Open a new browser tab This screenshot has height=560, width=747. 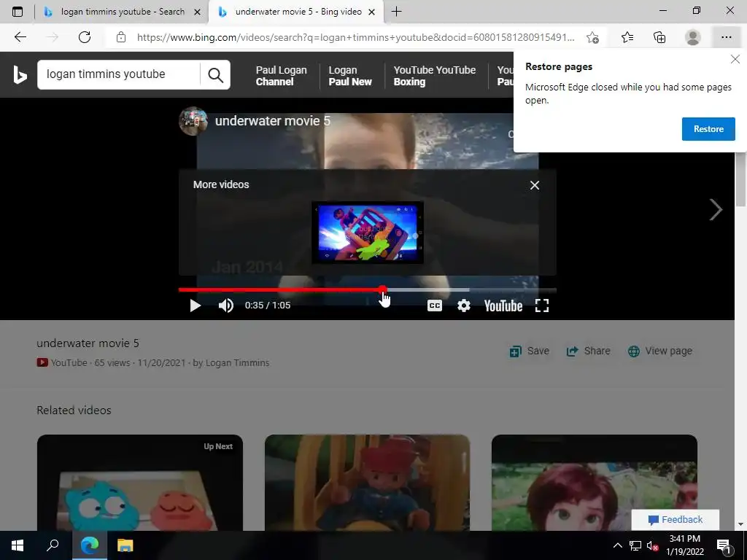coord(396,12)
